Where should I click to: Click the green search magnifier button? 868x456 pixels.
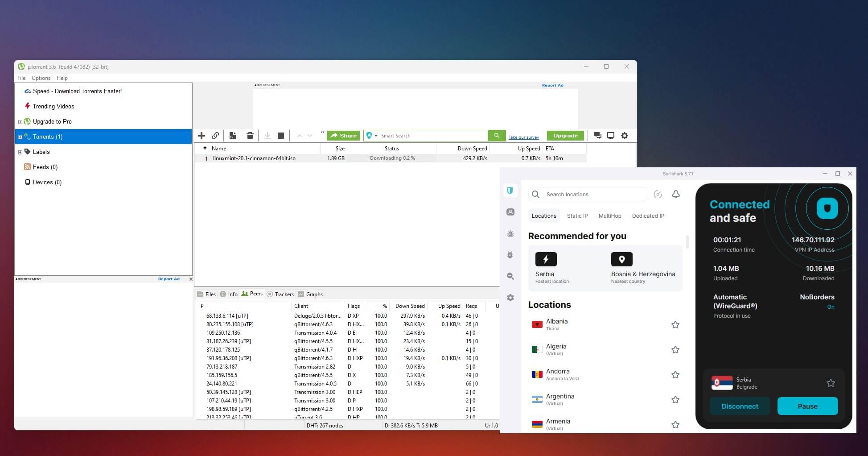[x=497, y=136]
